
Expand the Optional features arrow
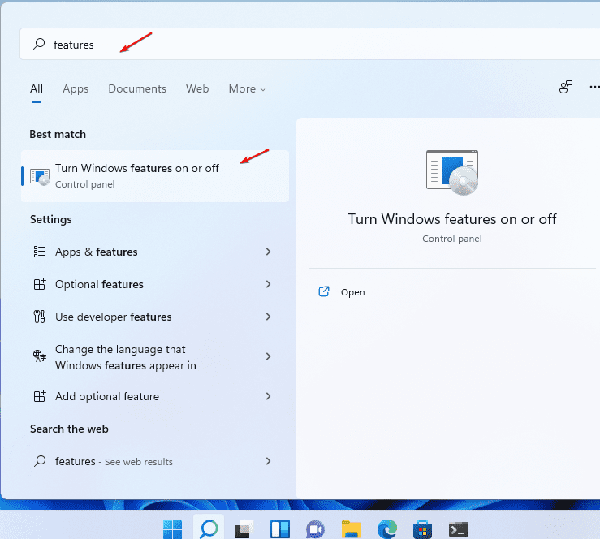268,284
